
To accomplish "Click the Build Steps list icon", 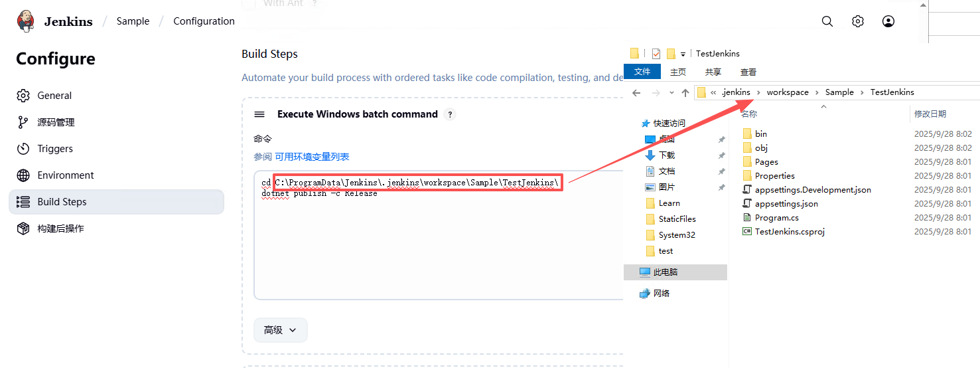I will tap(23, 202).
